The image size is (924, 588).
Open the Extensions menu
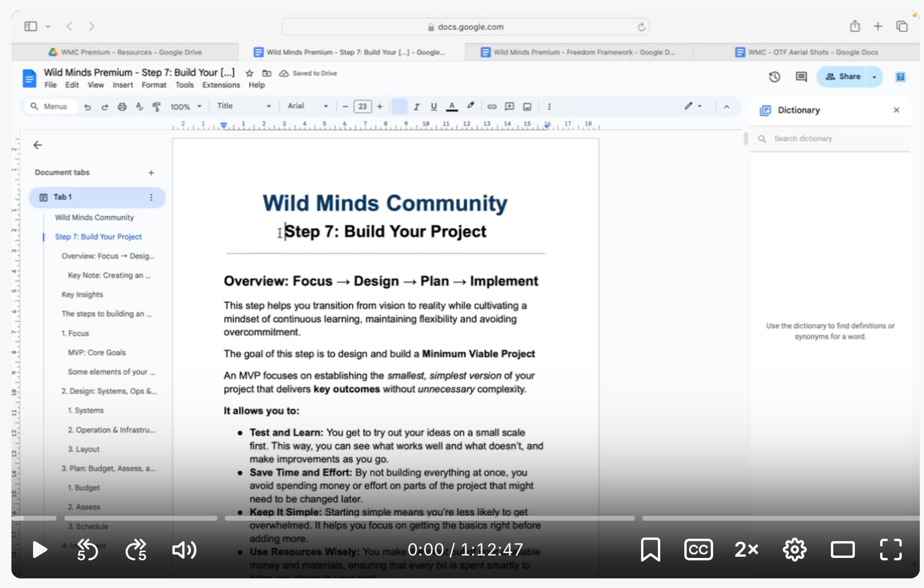[x=220, y=85]
